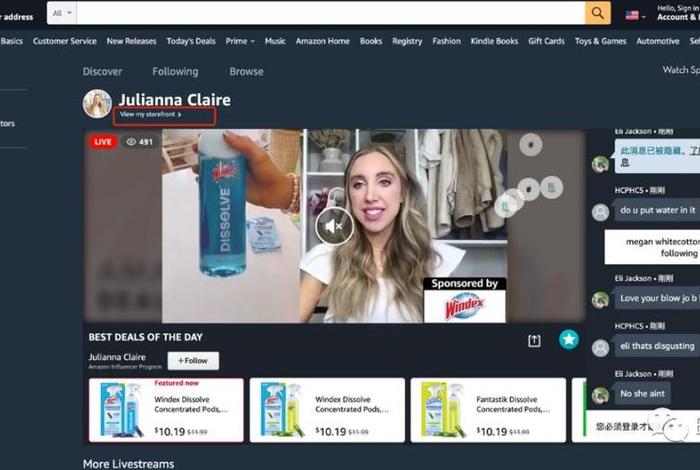This screenshot has width=700, height=470.
Task: Unmute the livestream video speaker icon
Action: (x=335, y=227)
